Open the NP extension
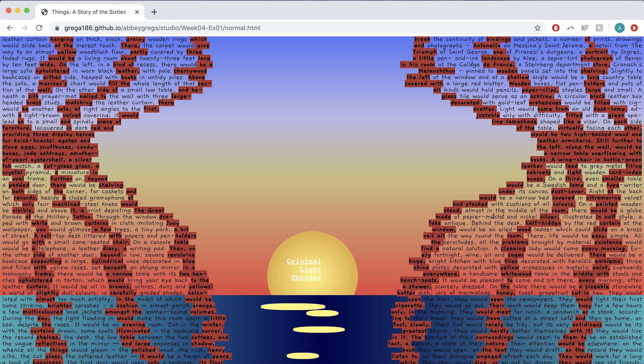This screenshot has width=644, height=364. coord(584,28)
